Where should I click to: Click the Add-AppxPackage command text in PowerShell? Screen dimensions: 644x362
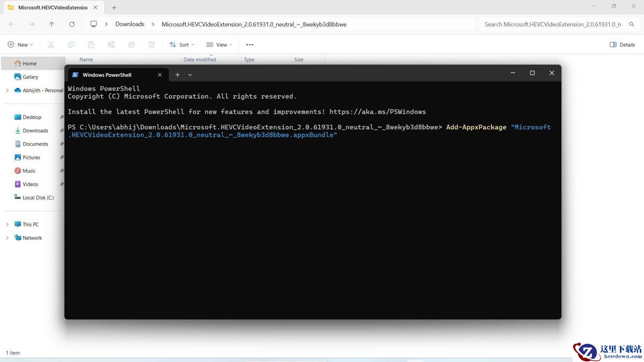[x=476, y=127]
